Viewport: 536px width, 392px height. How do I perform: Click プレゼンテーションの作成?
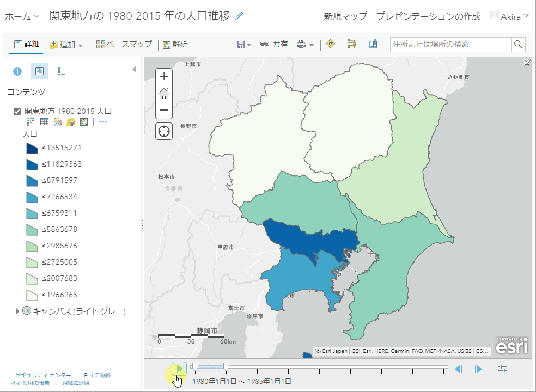428,16
